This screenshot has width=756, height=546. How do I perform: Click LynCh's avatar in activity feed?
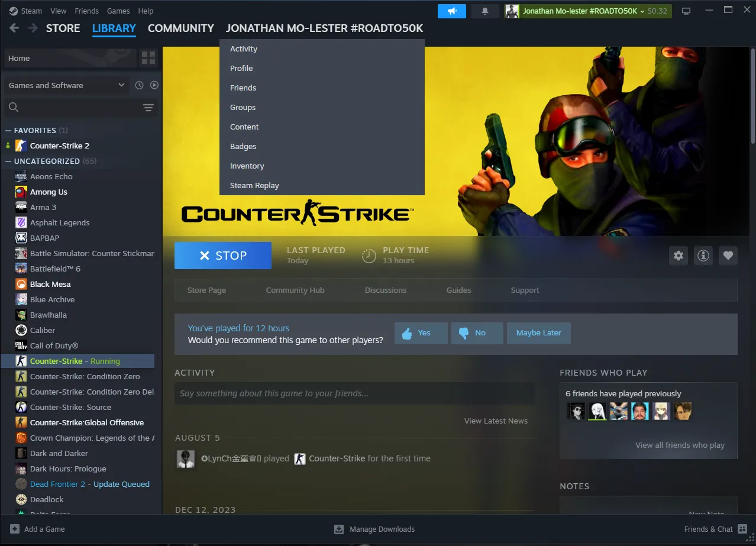coord(186,458)
